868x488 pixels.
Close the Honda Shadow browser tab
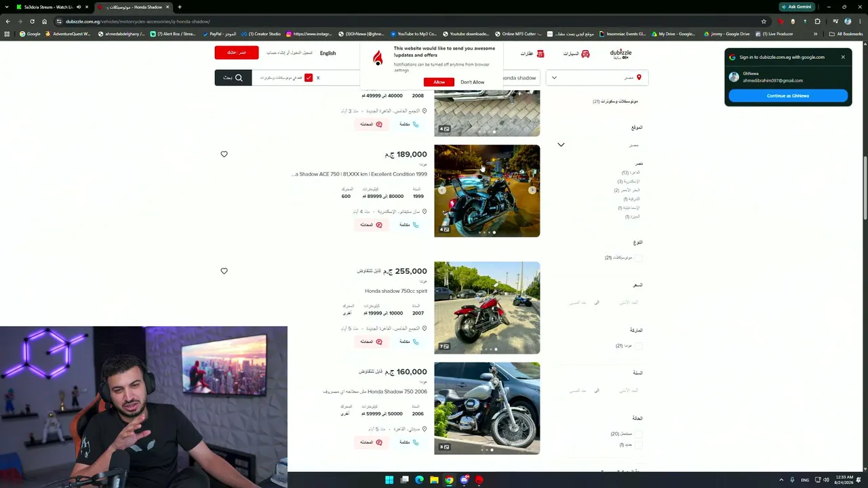coord(167,7)
